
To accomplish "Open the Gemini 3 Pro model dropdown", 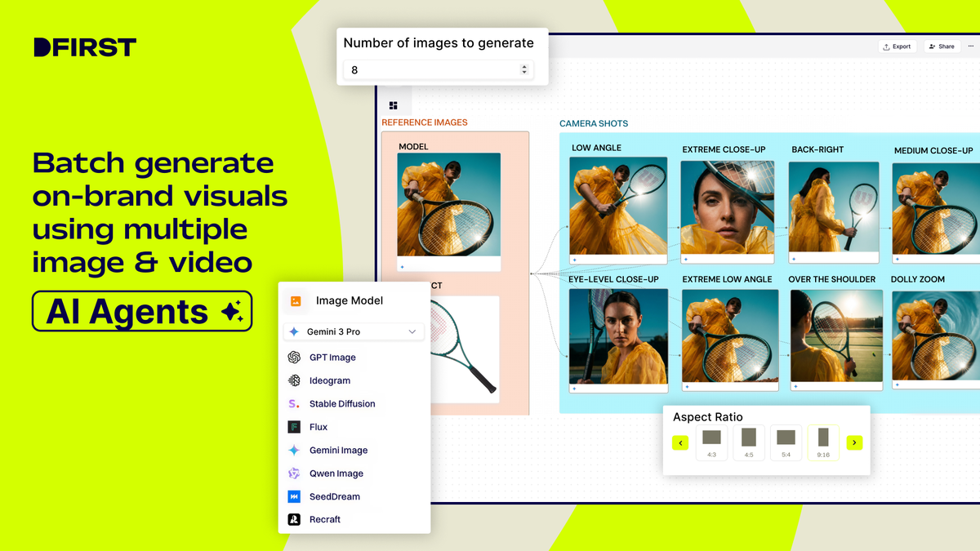I will [353, 331].
